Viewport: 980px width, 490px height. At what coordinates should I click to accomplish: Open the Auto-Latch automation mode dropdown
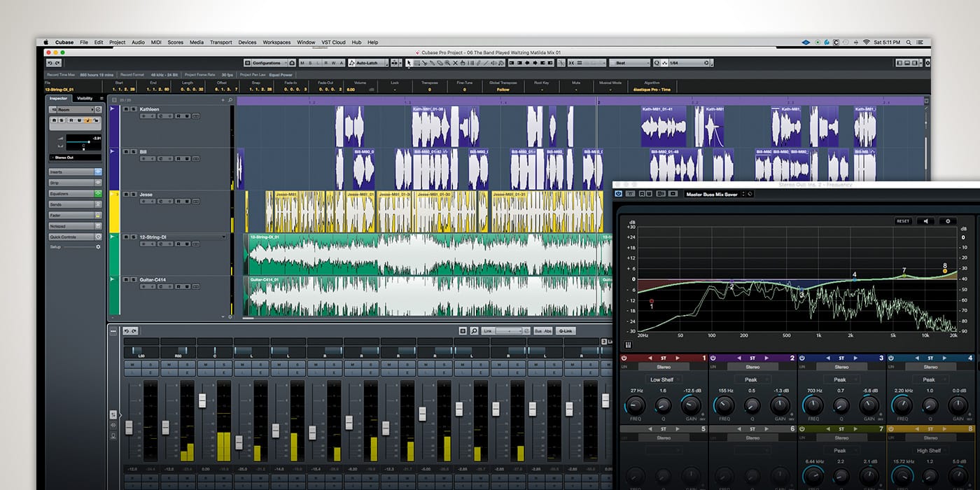click(x=370, y=63)
